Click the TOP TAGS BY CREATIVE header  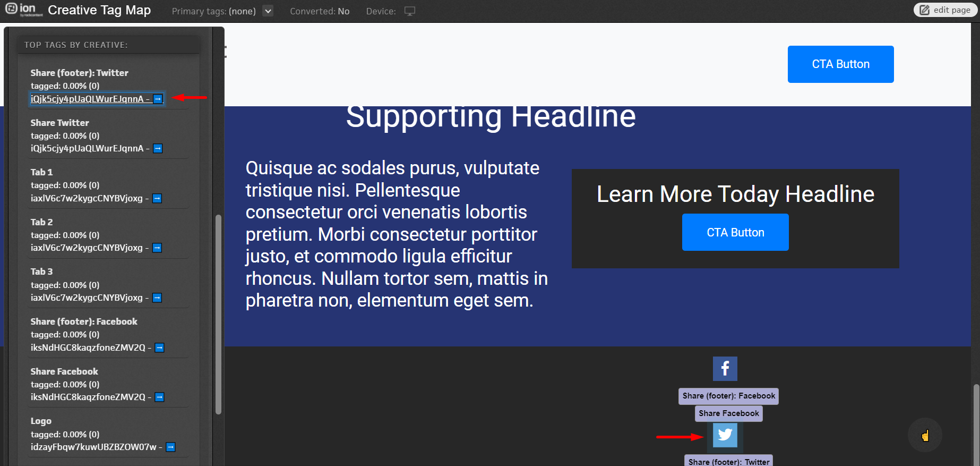[76, 45]
